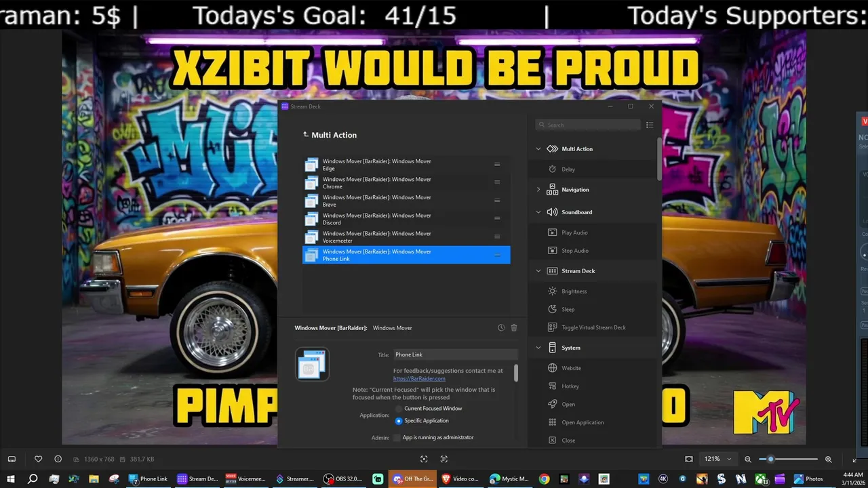Click the delay clock icon beside Windows Mover
The width and height of the screenshot is (868, 488).
click(501, 327)
